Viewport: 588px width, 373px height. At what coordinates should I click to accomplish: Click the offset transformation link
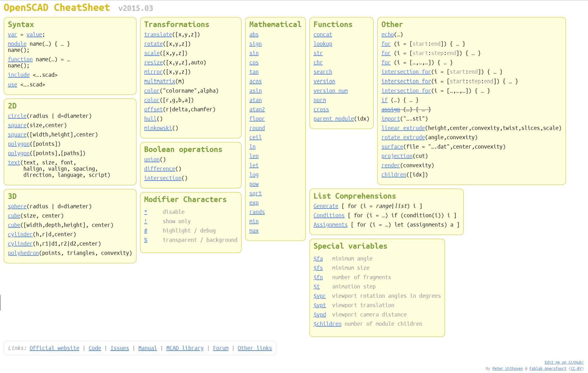[153, 109]
